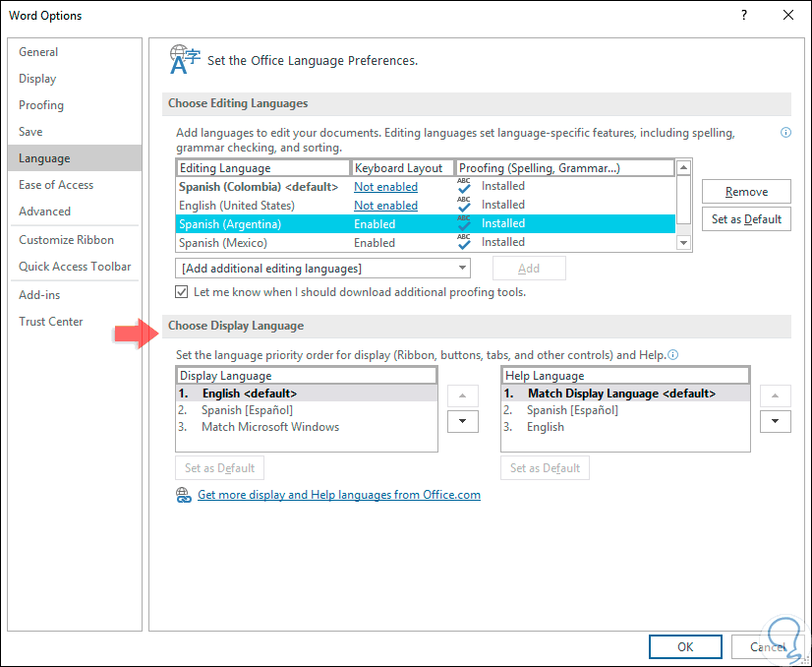Move display language up with up arrow
The height and width of the screenshot is (667, 812).
[462, 395]
